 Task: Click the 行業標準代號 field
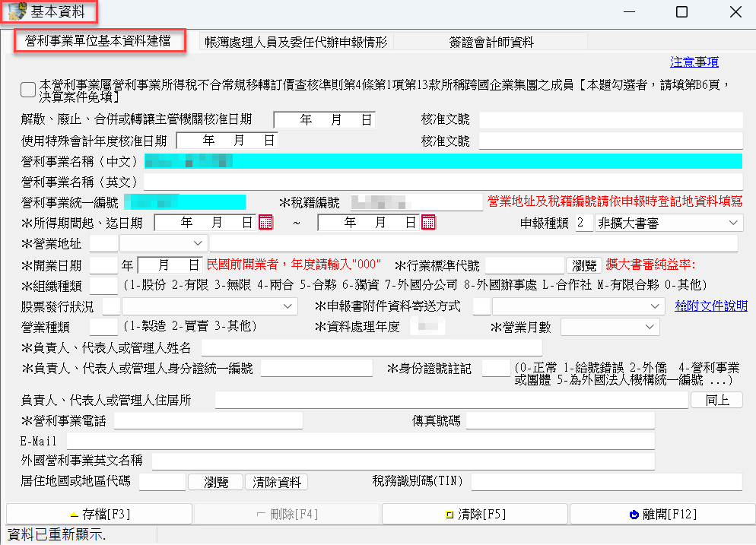click(525, 265)
